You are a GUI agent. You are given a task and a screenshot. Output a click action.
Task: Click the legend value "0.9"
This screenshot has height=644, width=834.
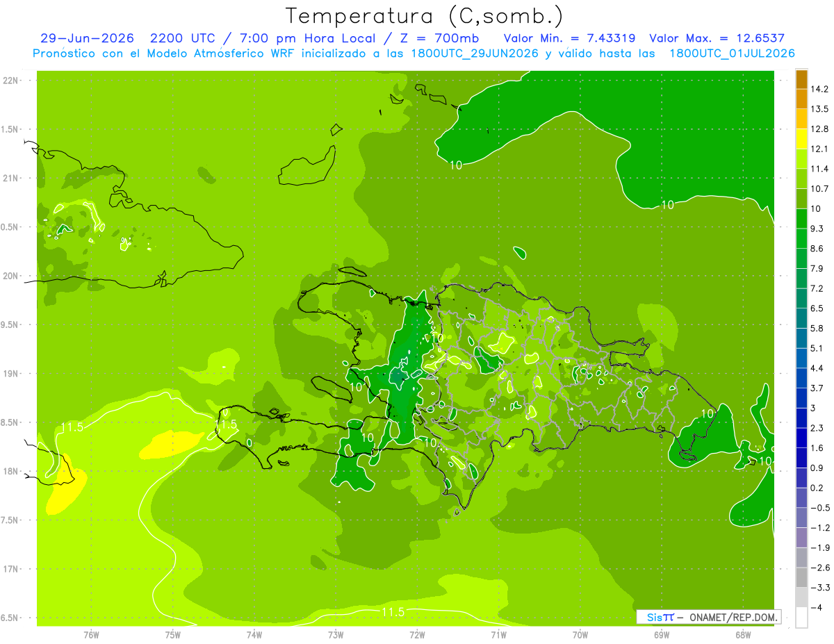coord(817,468)
